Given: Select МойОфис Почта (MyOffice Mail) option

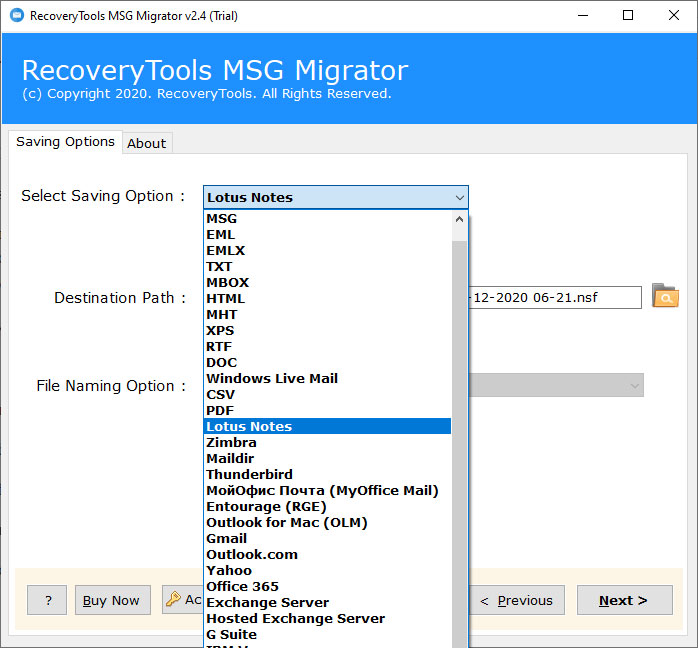Looking at the screenshot, I should 327,490.
